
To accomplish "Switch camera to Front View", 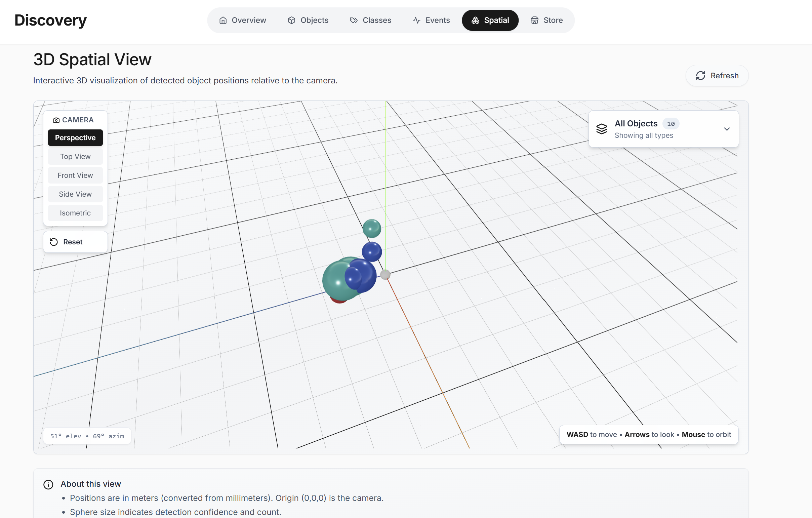I will click(75, 175).
